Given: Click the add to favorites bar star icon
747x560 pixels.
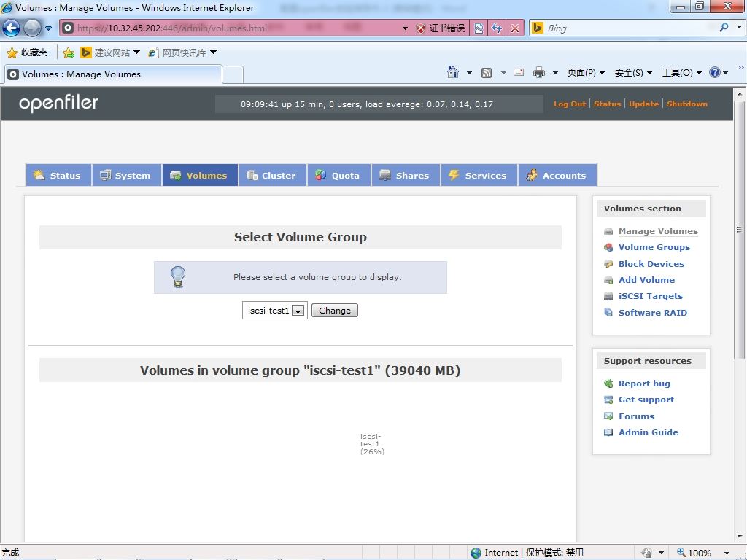Looking at the screenshot, I should (x=68, y=52).
